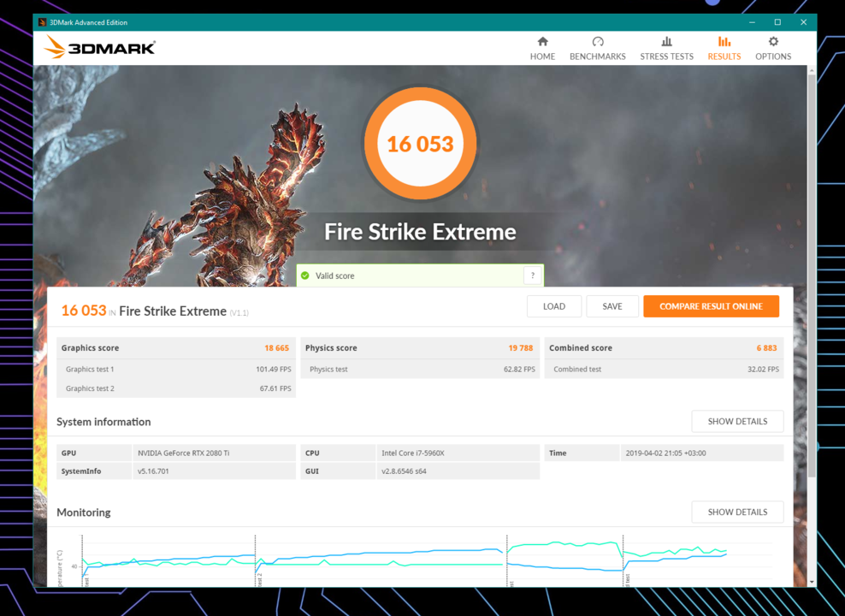
Task: Open Stress Tests bar chart icon
Action: [x=666, y=42]
